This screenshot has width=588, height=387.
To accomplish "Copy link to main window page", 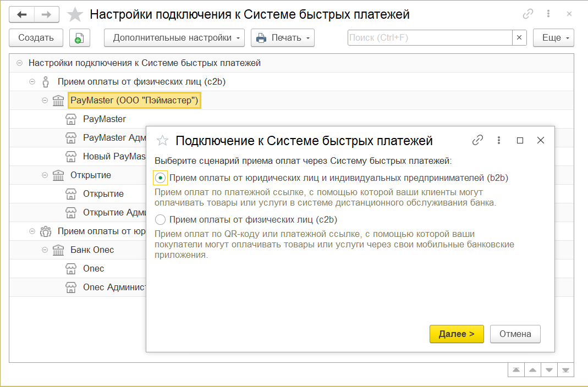I will pyautogui.click(x=528, y=14).
